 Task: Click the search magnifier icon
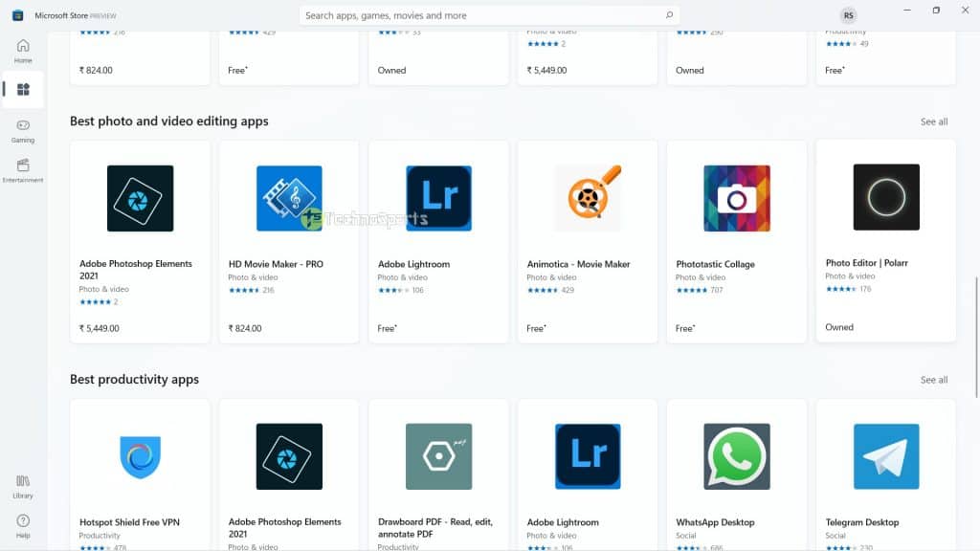pyautogui.click(x=669, y=15)
